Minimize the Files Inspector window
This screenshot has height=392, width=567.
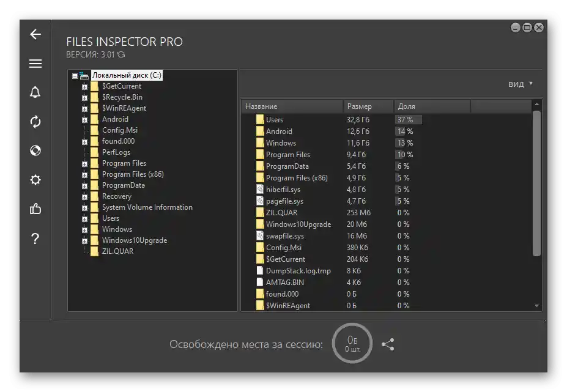coord(515,28)
